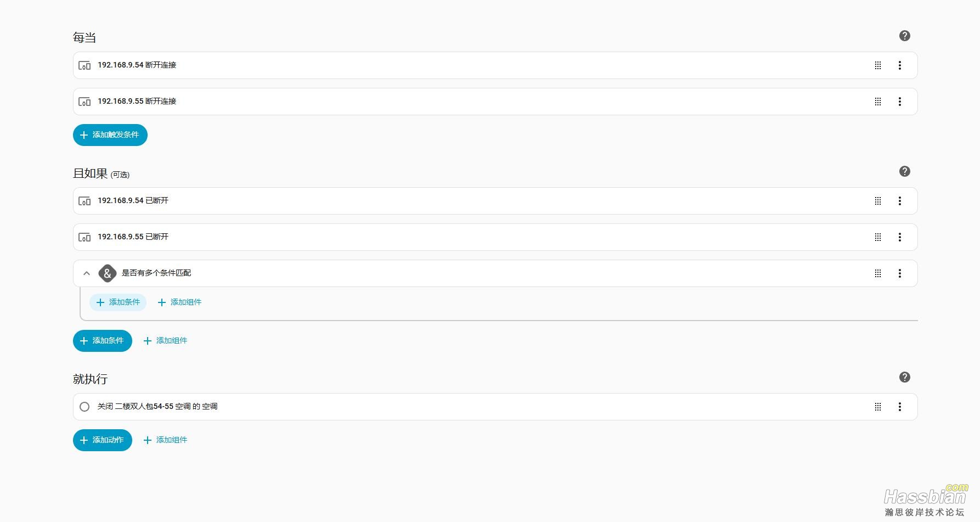Screen dimensions: 980x522
Task: Click drag handle of 192.168.9.54 已断开 condition
Action: [878, 201]
